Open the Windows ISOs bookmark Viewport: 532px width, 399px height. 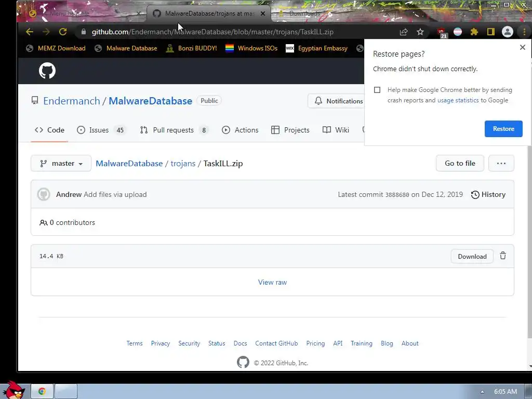[x=251, y=48]
